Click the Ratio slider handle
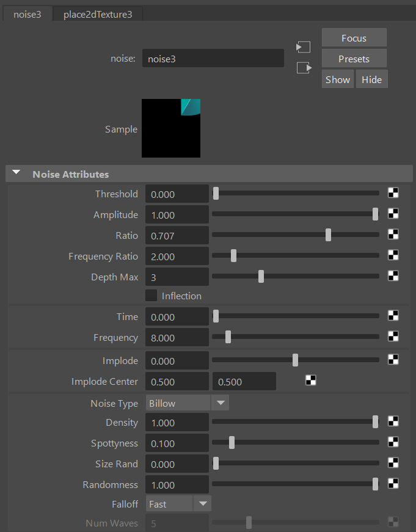The image size is (416, 532). pos(329,235)
